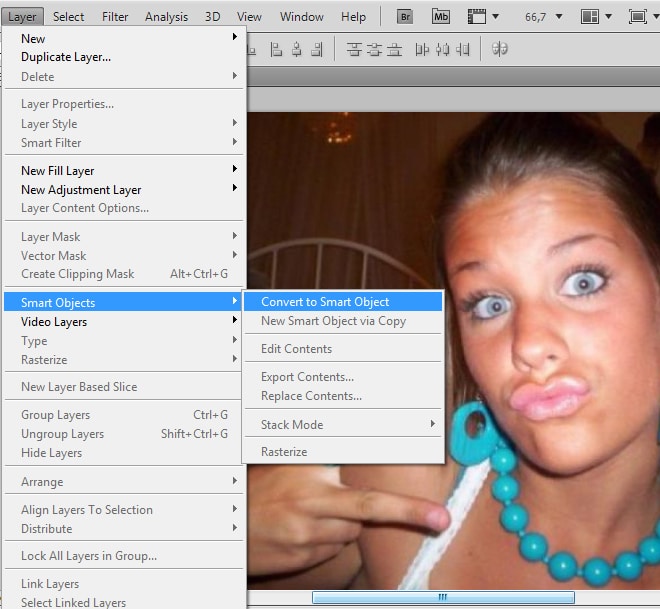
Task: Open the Analysis menu
Action: click(166, 16)
